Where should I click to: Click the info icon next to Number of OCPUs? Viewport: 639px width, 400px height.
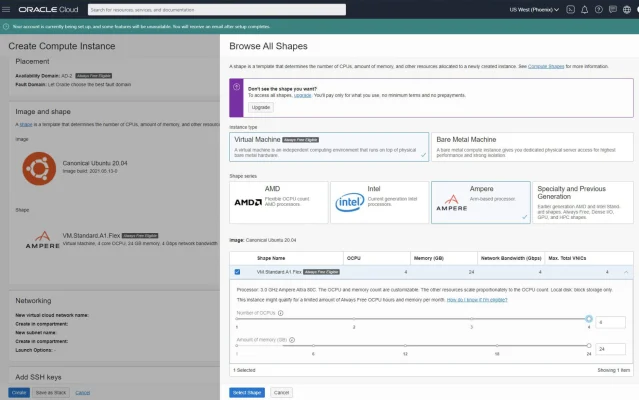coord(280,313)
